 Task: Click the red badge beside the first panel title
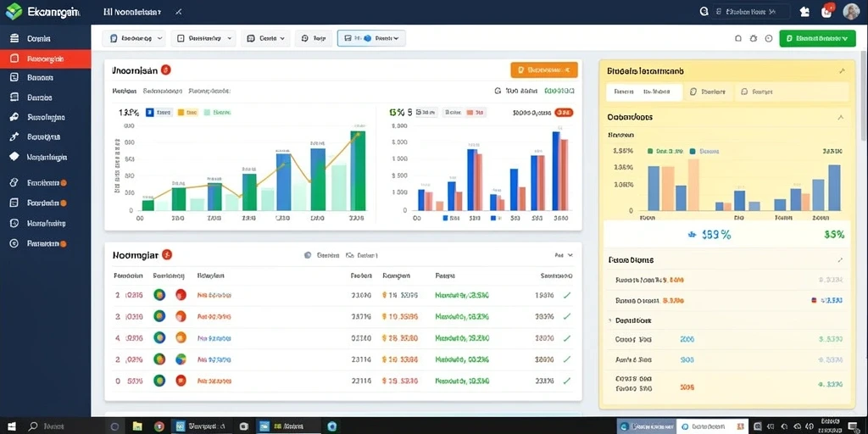pyautogui.click(x=165, y=70)
